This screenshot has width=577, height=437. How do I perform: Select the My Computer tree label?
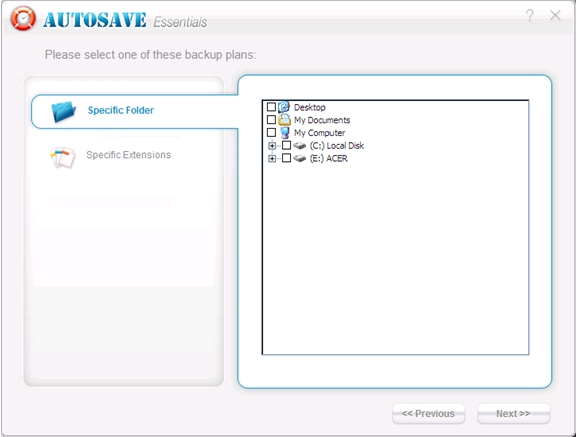[x=319, y=133]
